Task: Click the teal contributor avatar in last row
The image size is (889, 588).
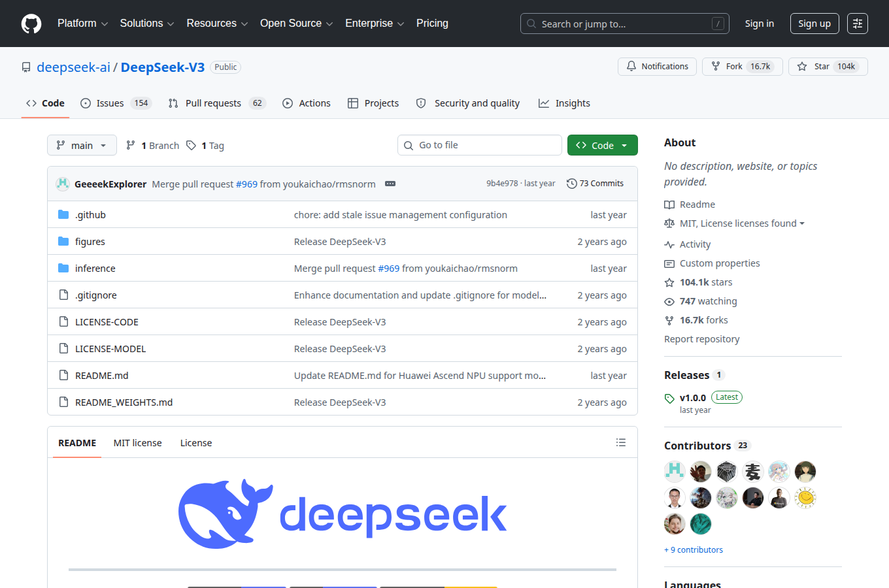Action: (701, 523)
